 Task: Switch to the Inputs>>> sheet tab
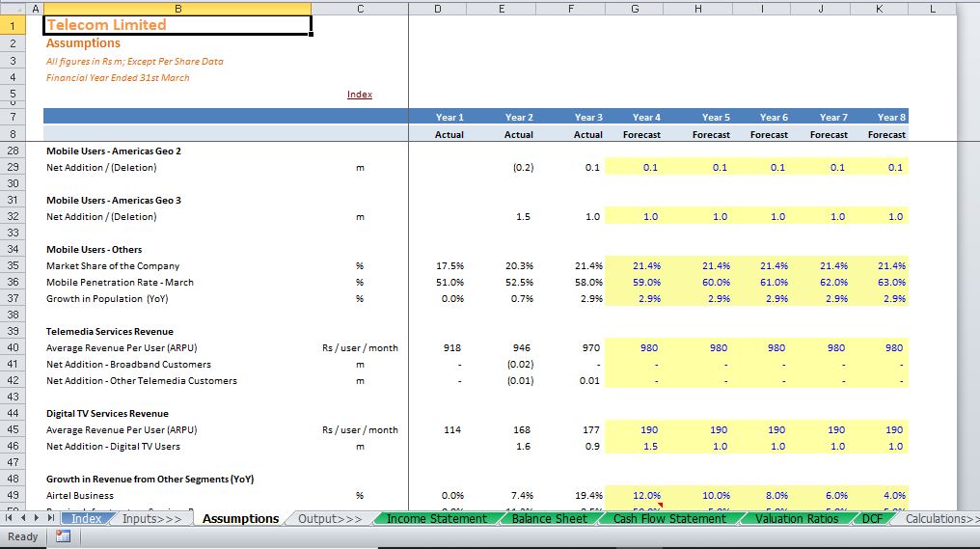tap(151, 519)
